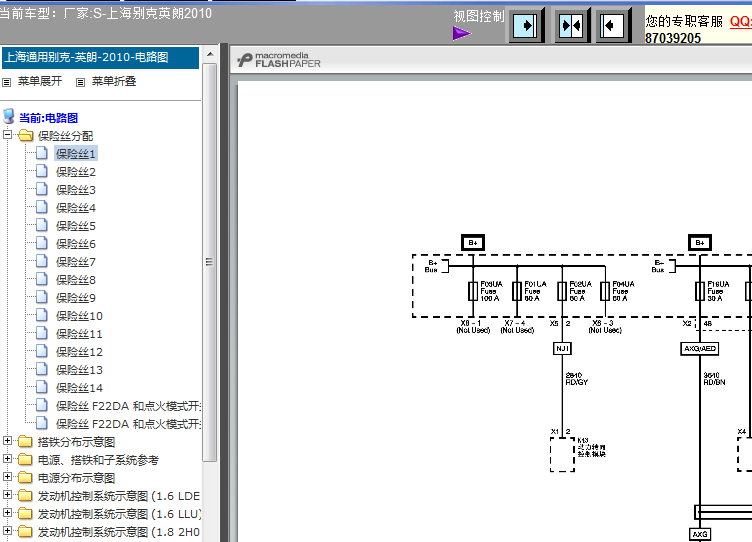Screen dimensions: 752x542
Task: Open the 保险丝10 diagram
Action: point(79,316)
